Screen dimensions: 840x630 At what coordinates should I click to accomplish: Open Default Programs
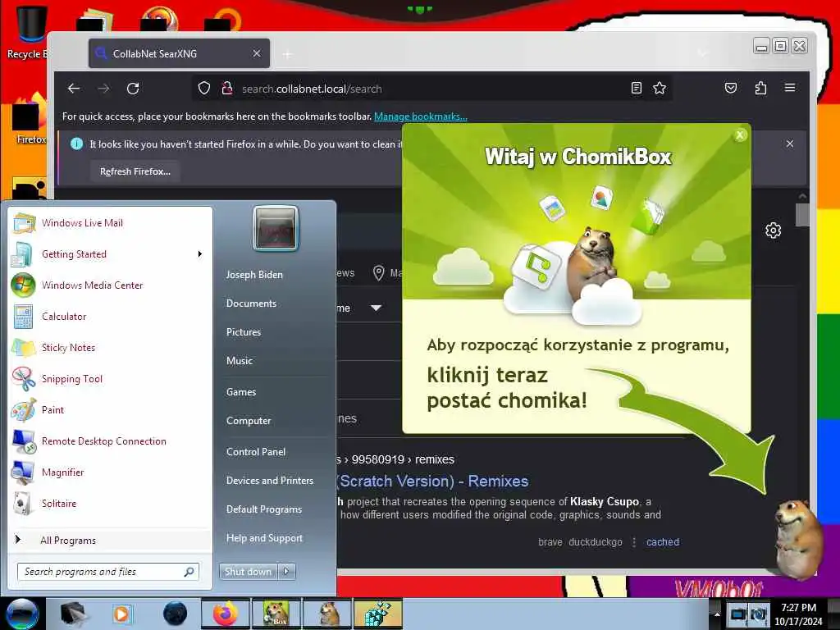click(x=264, y=509)
